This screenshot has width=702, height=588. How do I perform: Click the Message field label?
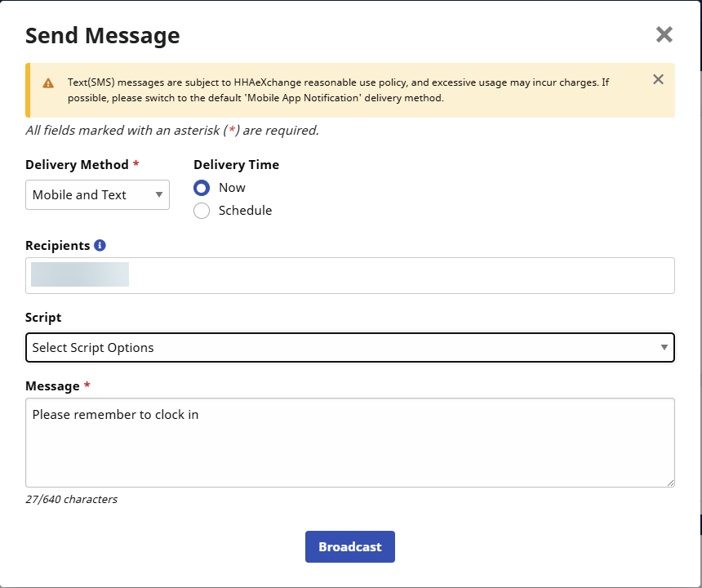[x=52, y=385]
